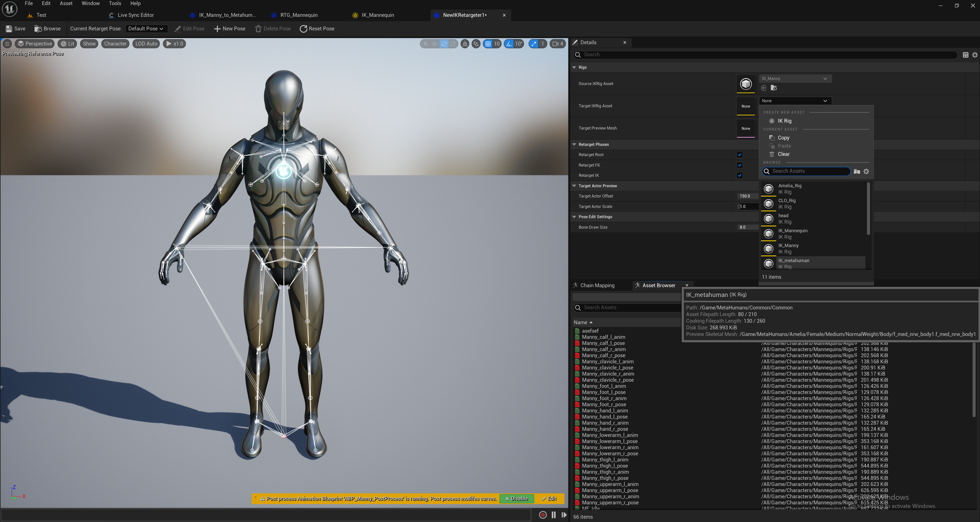Disable the post process Animation Blueprint

pos(516,499)
